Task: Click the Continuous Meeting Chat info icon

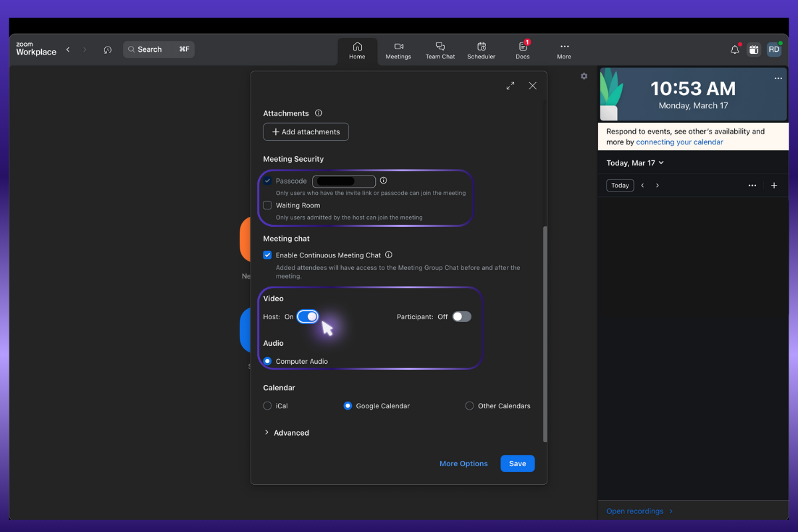Action: pyautogui.click(x=389, y=255)
